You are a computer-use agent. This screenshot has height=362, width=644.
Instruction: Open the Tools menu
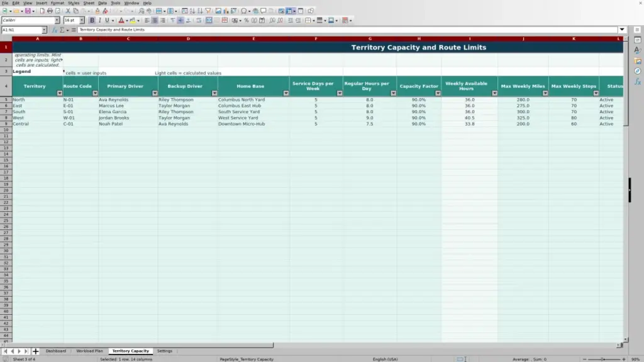tap(116, 3)
